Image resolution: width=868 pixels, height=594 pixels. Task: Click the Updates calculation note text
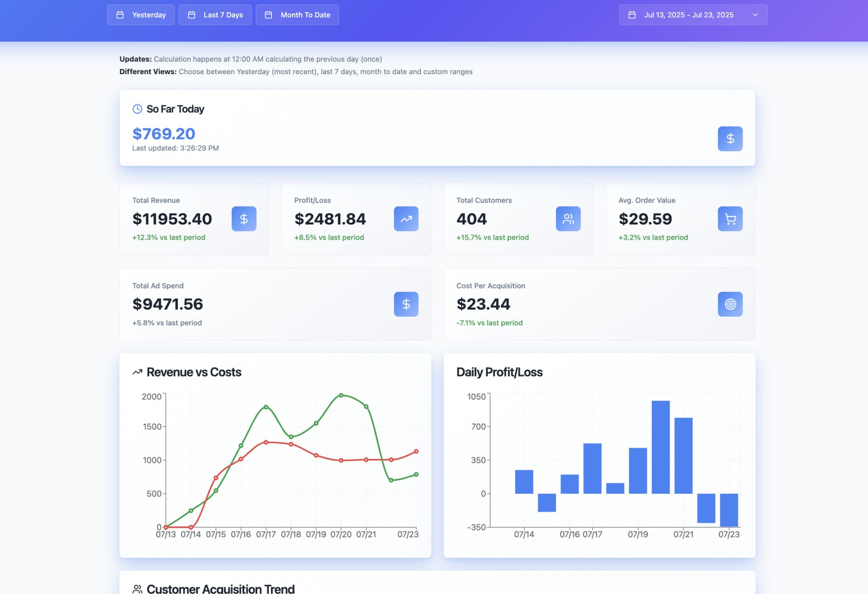(251, 59)
